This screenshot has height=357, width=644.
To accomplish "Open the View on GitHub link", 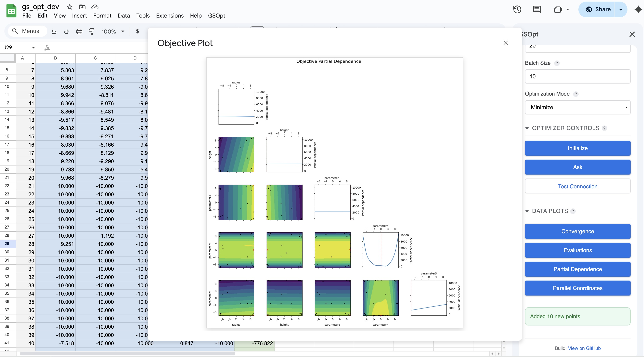I will pyautogui.click(x=584, y=348).
